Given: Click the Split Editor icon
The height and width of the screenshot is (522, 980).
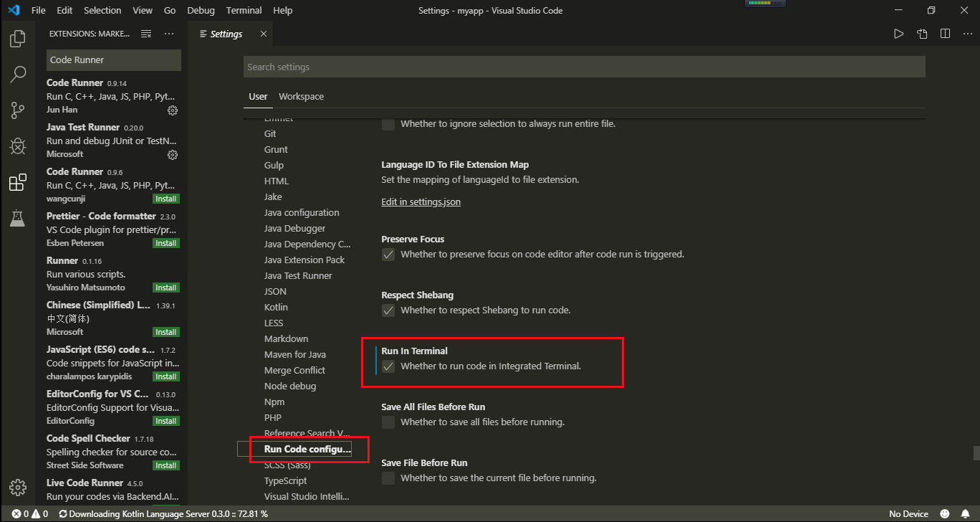Looking at the screenshot, I should [944, 33].
